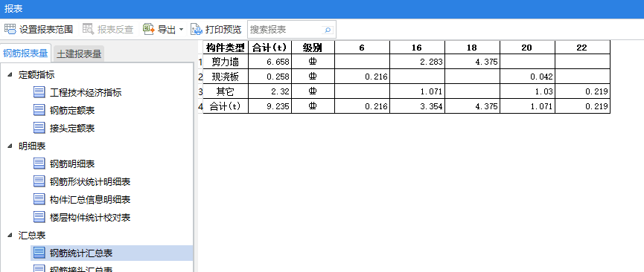
Task: Select the 现浇板 row cell
Action: (226, 77)
